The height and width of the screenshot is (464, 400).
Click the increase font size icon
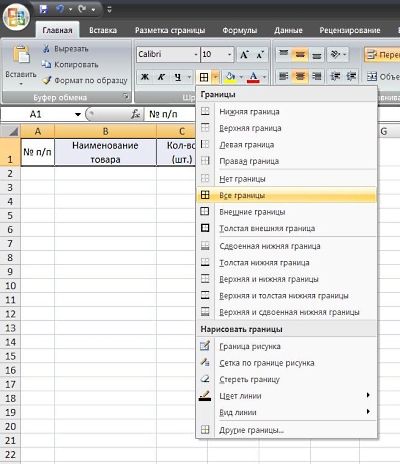coord(244,55)
